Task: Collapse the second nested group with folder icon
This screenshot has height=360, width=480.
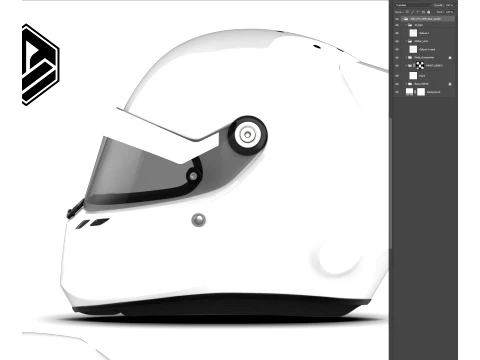Action: 406,41
